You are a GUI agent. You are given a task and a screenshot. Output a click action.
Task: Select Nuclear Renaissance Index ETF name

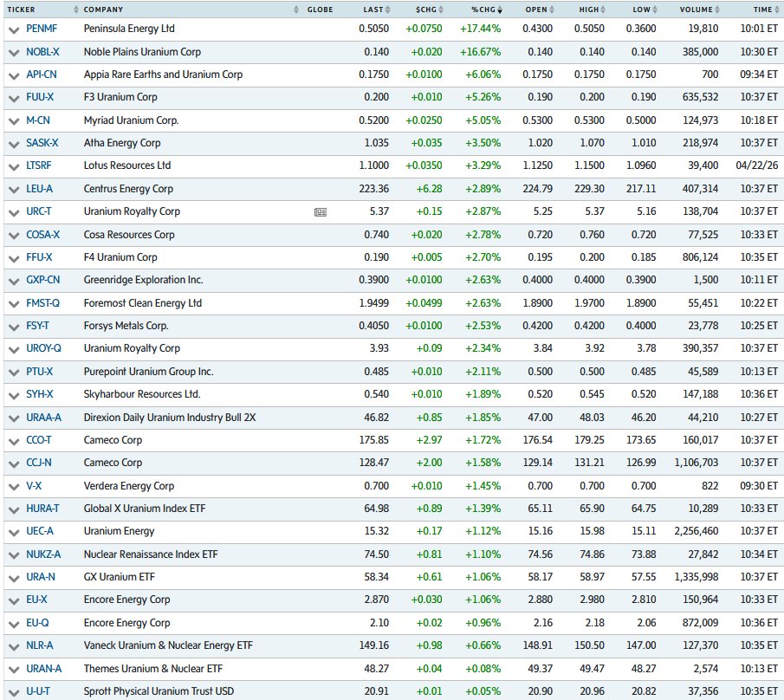(151, 554)
